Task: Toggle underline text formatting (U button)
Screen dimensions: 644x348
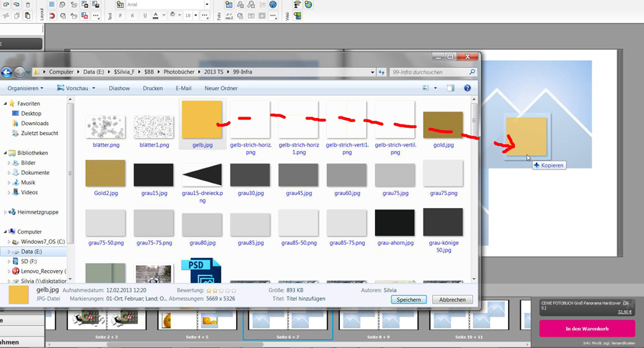Action: [144, 16]
